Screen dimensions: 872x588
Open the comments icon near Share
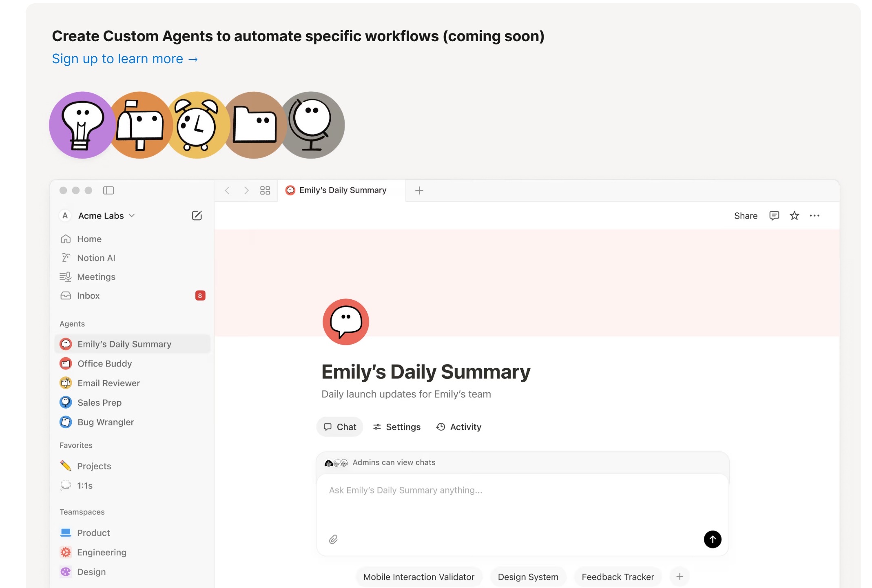click(x=774, y=216)
